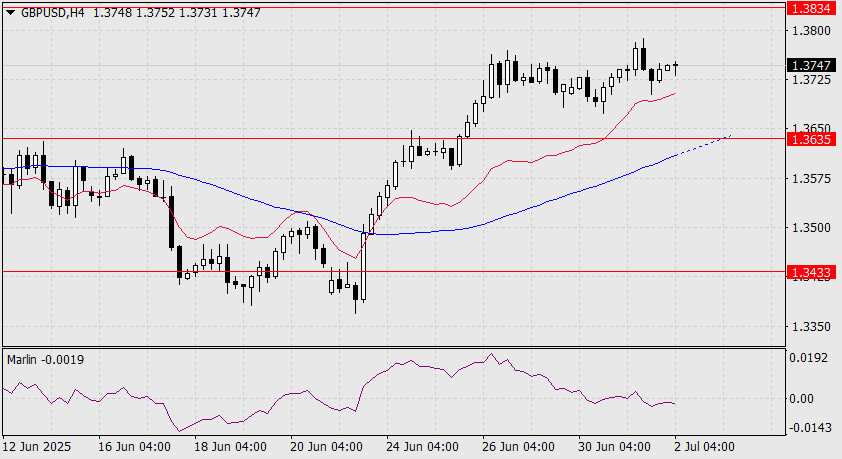Click the 1.3350 price scale value
842x459 pixels.
click(x=811, y=326)
